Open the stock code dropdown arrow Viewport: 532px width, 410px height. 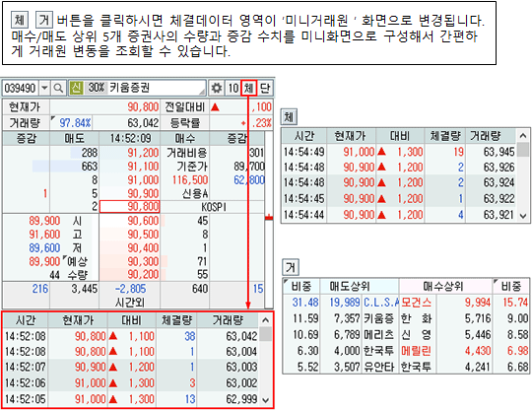(x=44, y=89)
